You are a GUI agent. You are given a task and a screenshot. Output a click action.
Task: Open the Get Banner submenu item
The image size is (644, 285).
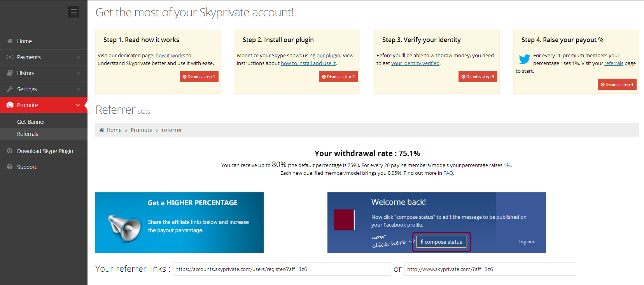pyautogui.click(x=31, y=122)
